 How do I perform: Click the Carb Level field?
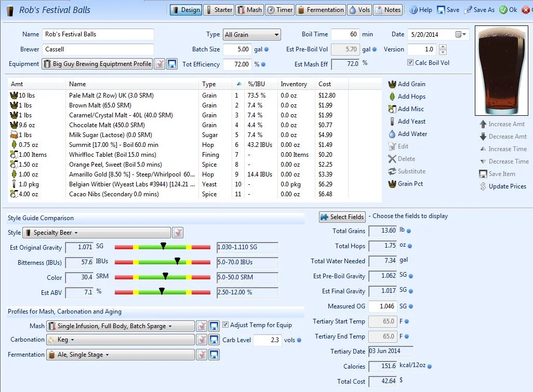pyautogui.click(x=268, y=340)
